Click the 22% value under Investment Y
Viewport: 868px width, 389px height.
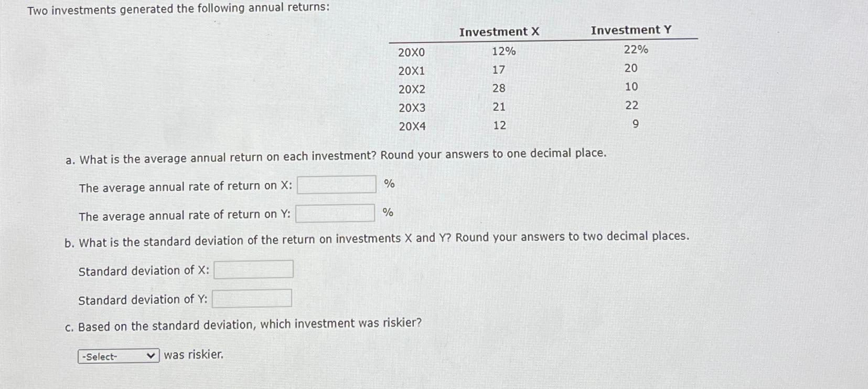(636, 49)
